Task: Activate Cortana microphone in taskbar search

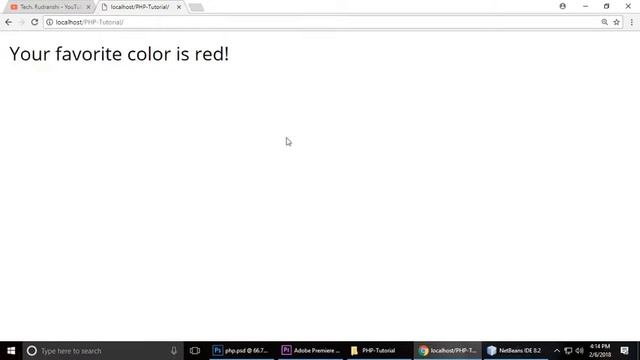Action: pyautogui.click(x=174, y=351)
